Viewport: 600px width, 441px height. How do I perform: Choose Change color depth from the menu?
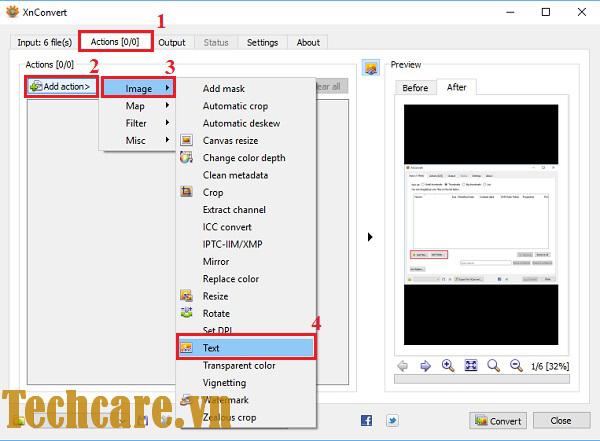[244, 158]
